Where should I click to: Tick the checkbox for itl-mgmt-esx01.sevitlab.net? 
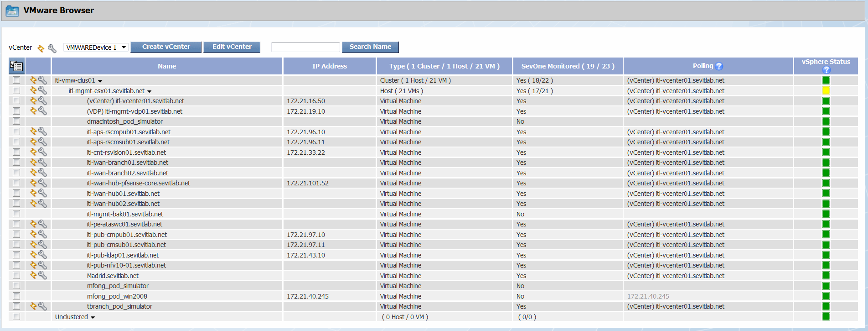(x=16, y=90)
